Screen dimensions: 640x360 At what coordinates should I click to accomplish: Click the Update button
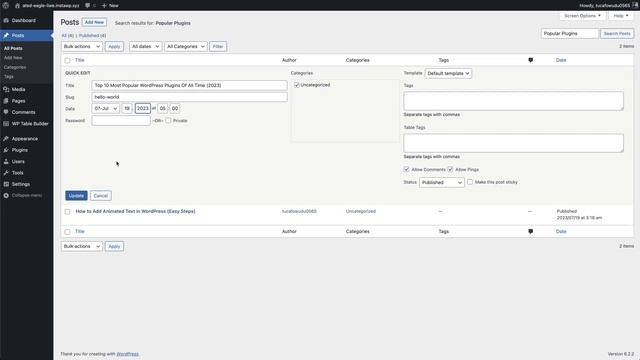tap(76, 196)
